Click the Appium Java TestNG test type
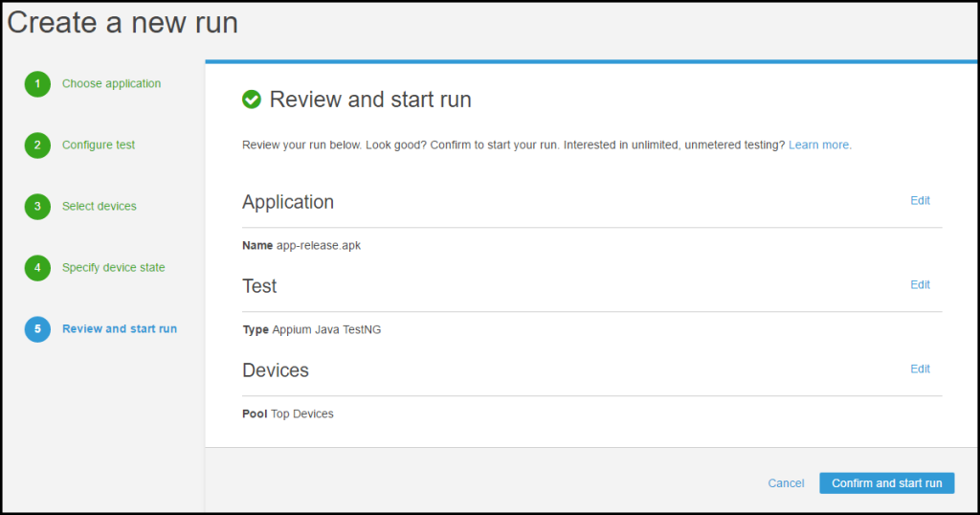The image size is (980, 515). [327, 329]
